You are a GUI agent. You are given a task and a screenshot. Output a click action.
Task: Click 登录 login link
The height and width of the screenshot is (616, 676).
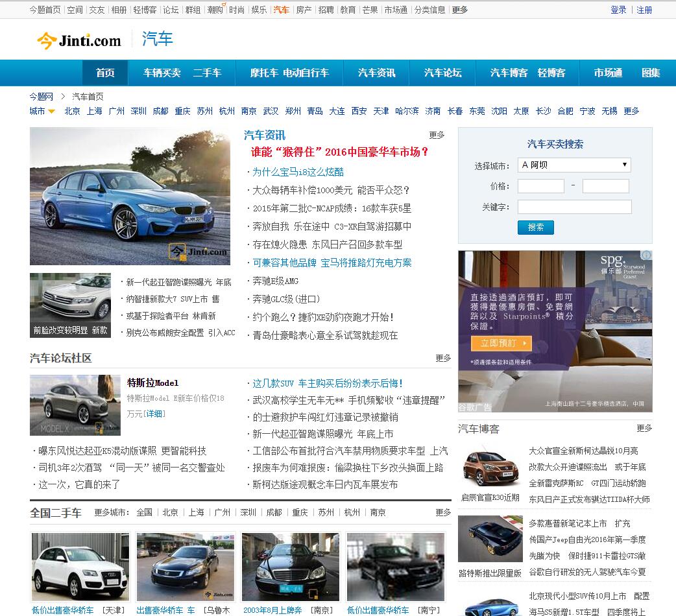(618, 10)
